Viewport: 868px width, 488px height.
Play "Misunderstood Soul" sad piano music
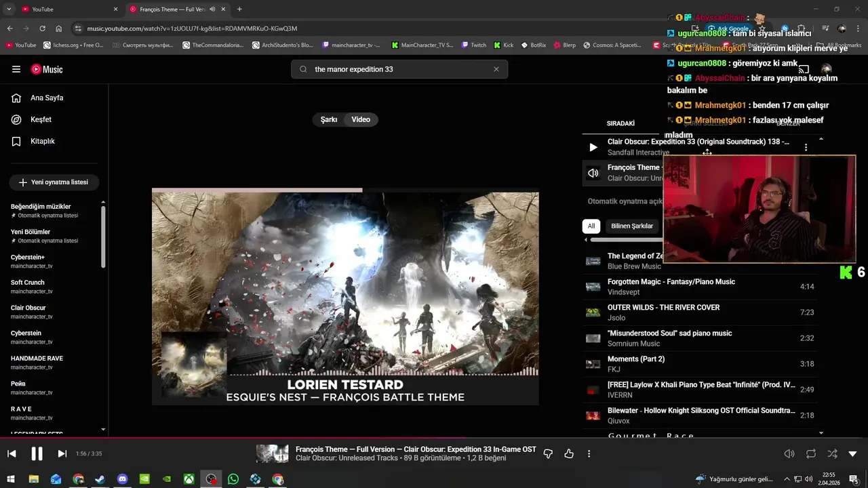(x=700, y=338)
